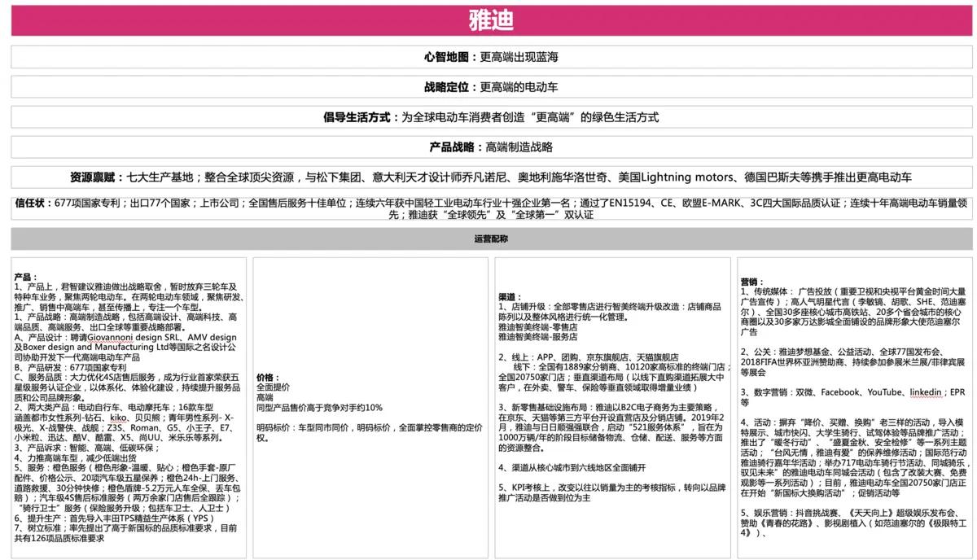Screen dimensions: 977x560
Task: Click the 价格 heading in second panel
Action: (268, 378)
